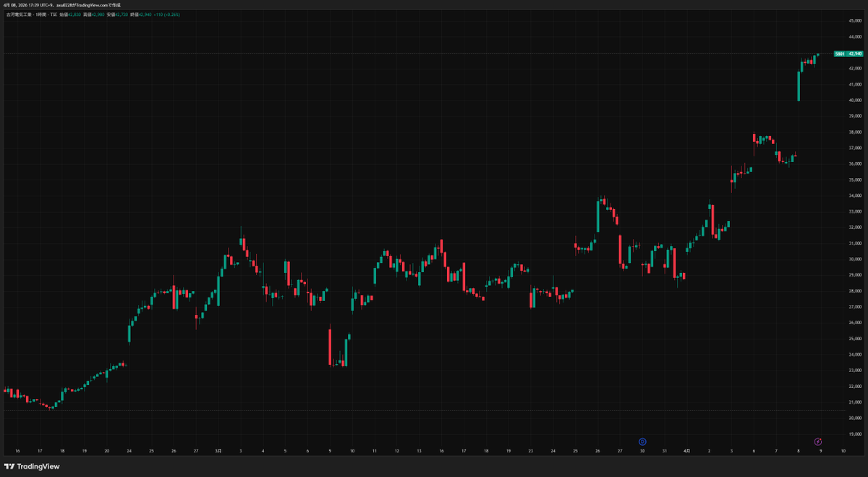This screenshot has height=477, width=868.
Task: Click the 42,940 current price label
Action: (855, 54)
